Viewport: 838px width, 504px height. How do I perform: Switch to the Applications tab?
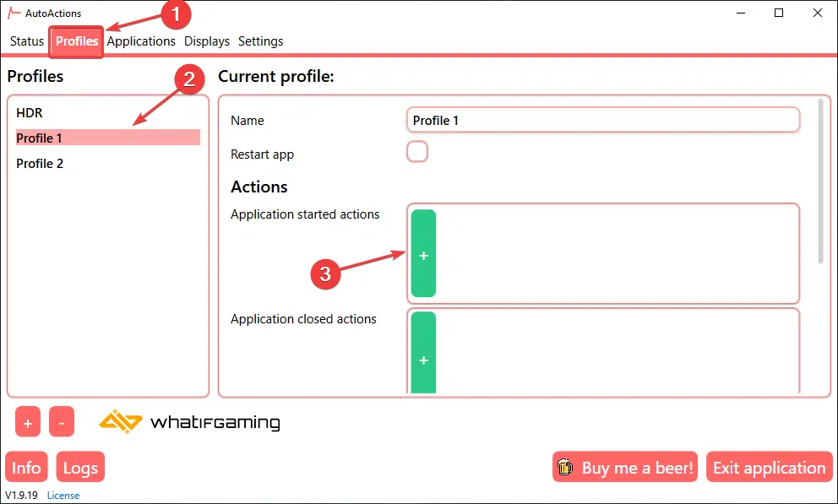point(141,41)
